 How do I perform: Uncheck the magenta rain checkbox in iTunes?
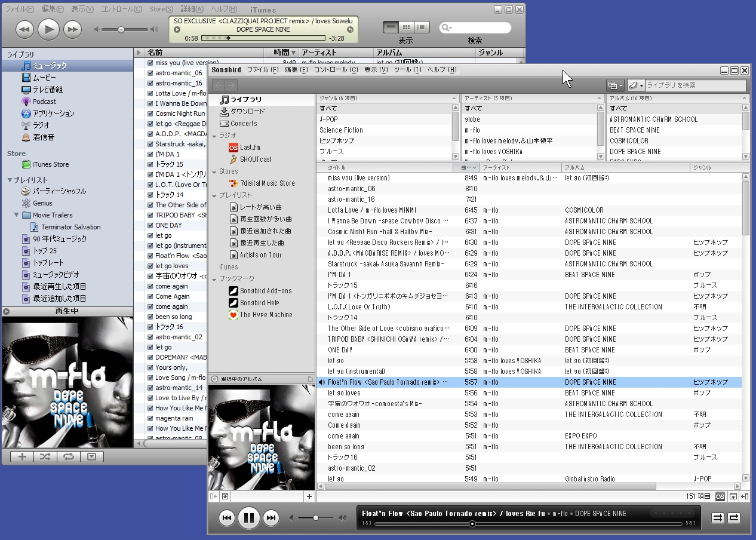click(x=150, y=418)
